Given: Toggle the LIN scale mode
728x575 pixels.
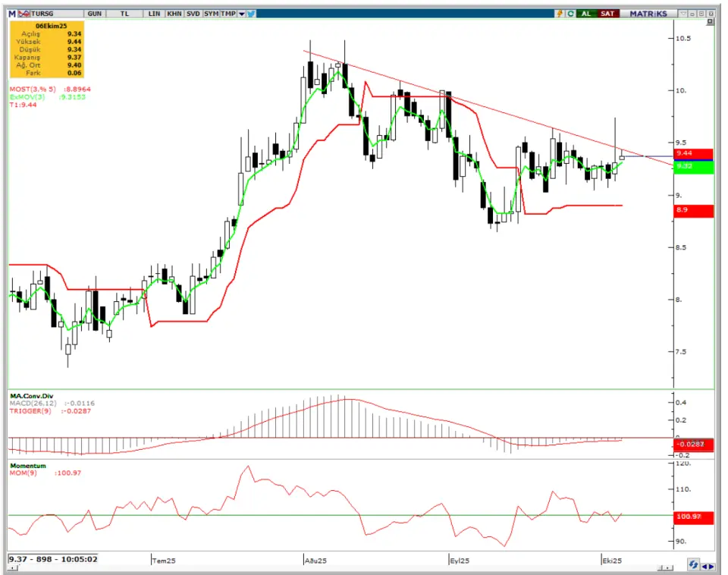Looking at the screenshot, I should pos(155,13).
